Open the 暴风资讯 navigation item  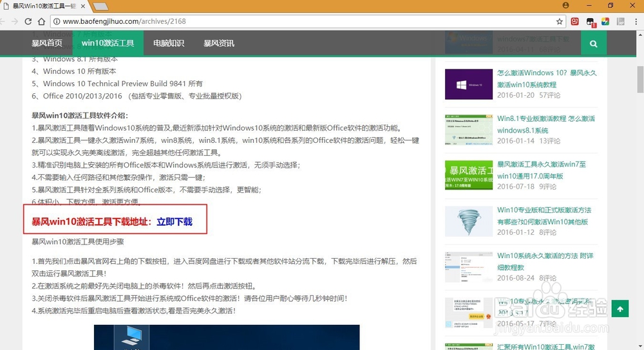coord(219,43)
